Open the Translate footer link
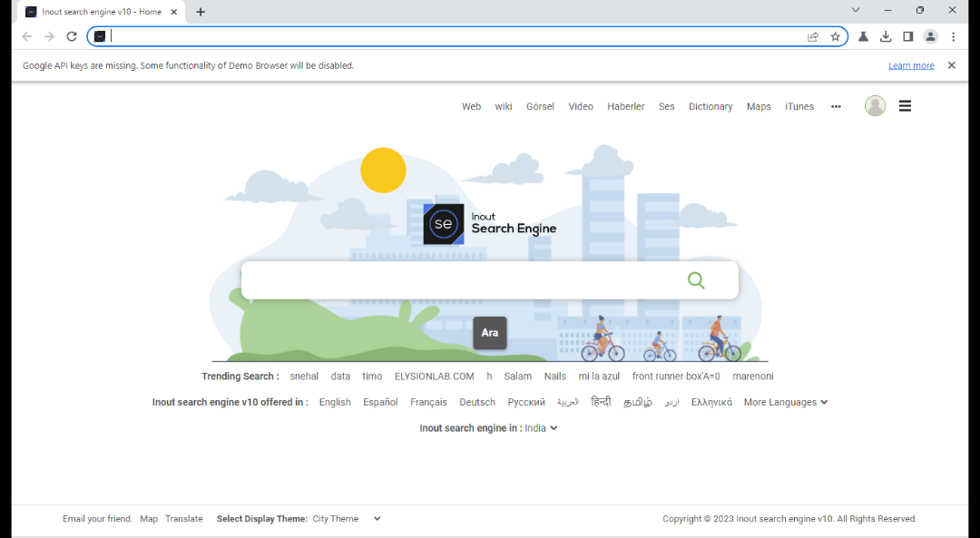The width and height of the screenshot is (980, 538). click(183, 519)
